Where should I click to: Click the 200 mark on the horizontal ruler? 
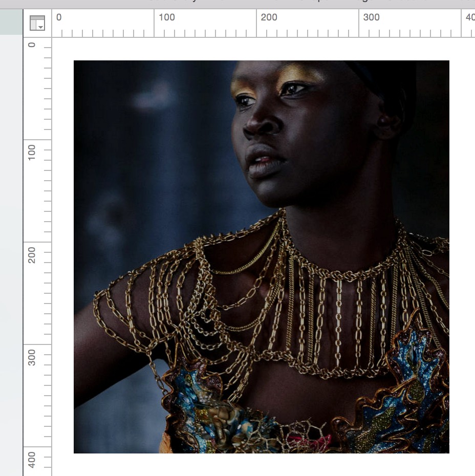coord(269,17)
